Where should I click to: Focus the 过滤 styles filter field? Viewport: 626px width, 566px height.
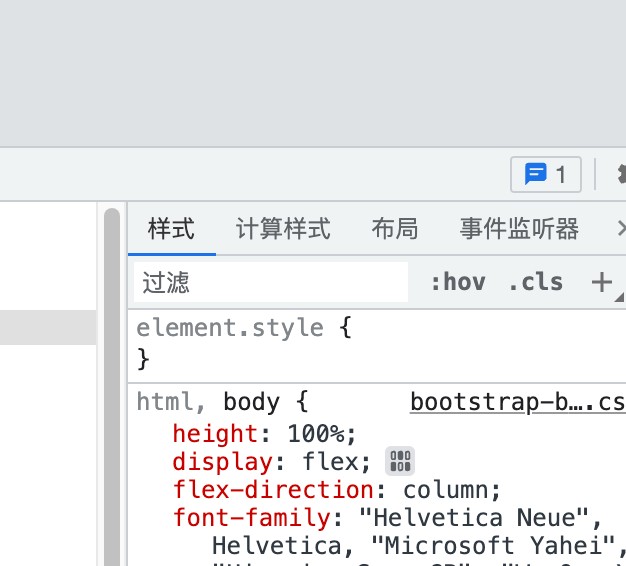click(x=271, y=282)
